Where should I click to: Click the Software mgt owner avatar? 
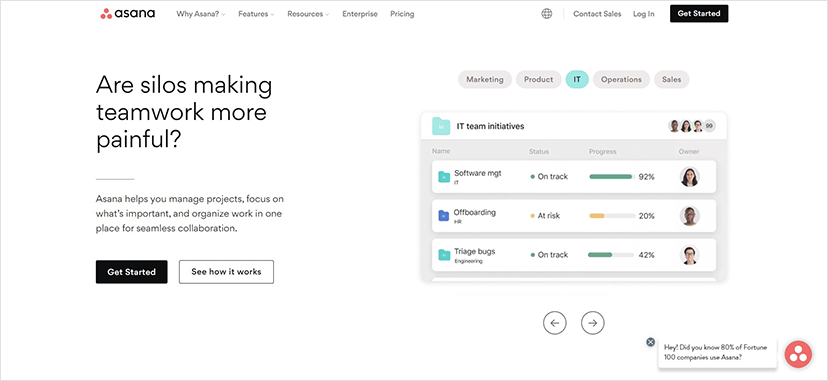[x=689, y=177]
